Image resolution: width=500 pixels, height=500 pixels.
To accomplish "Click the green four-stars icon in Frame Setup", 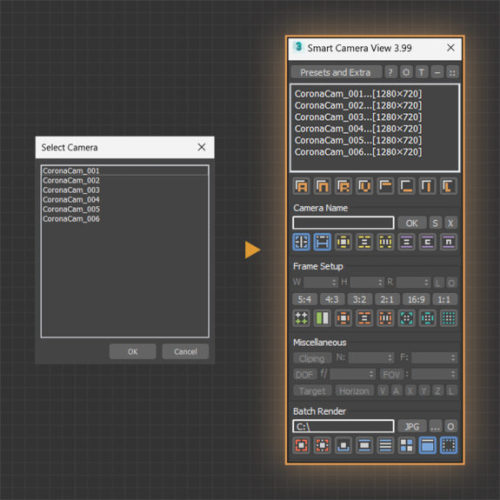I will click(x=301, y=318).
